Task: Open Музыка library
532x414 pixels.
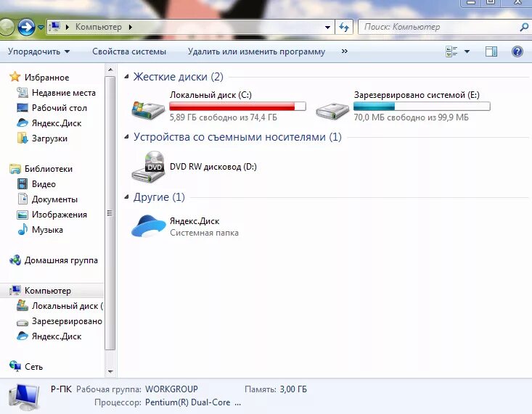Action: point(47,230)
